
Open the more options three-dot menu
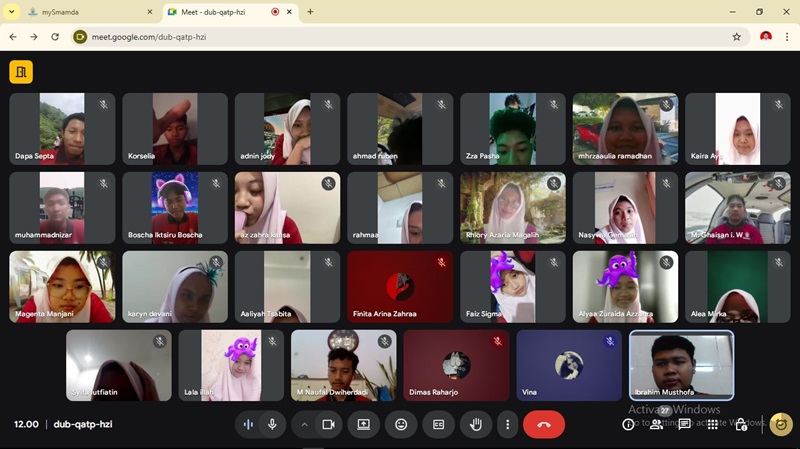[x=508, y=424]
